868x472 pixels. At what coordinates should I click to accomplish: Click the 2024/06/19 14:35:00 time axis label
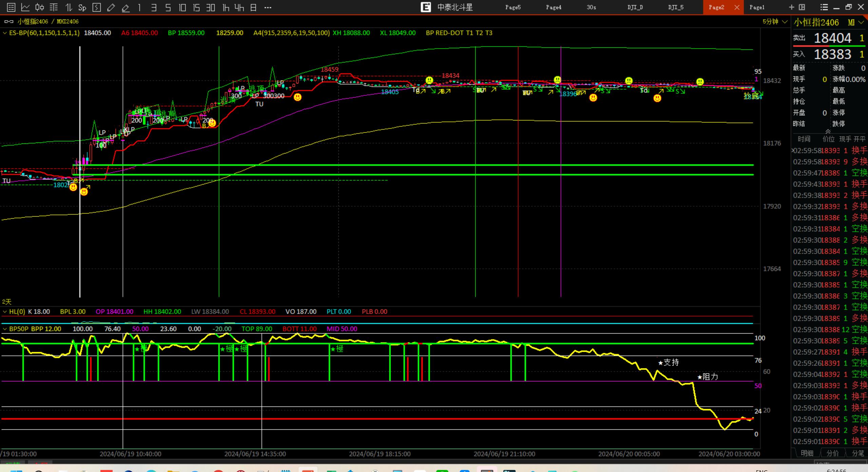tap(255, 454)
